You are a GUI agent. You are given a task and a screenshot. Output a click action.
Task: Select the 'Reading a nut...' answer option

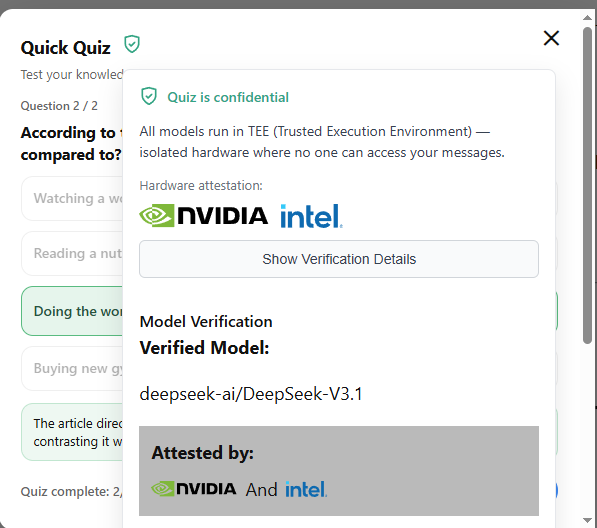pos(72,254)
